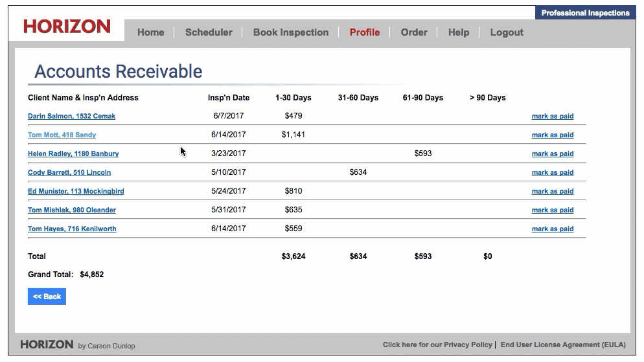Select the Profile navigation item
Screen dimensions: 644x362
364,32
